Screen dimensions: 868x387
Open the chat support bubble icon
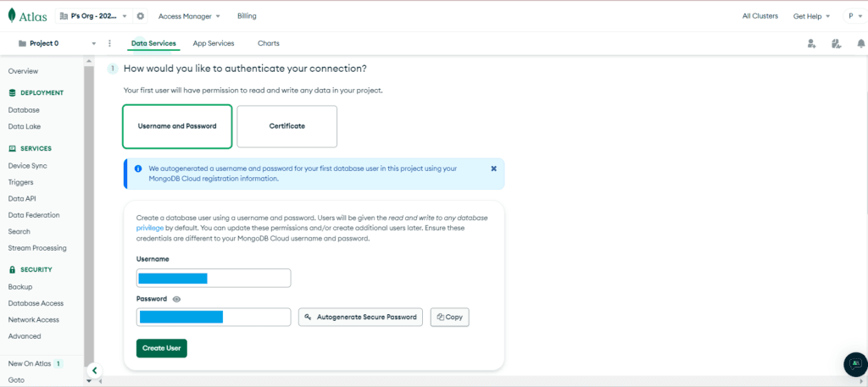click(x=855, y=364)
